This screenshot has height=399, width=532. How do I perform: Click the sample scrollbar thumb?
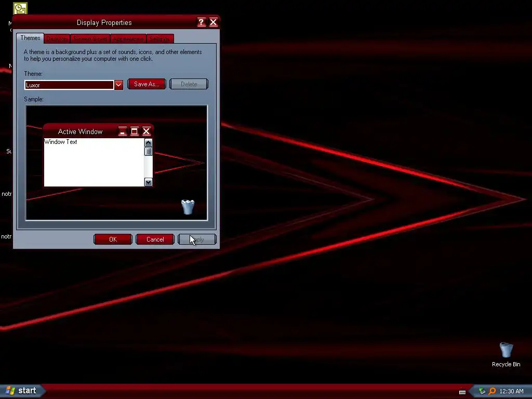[148, 151]
